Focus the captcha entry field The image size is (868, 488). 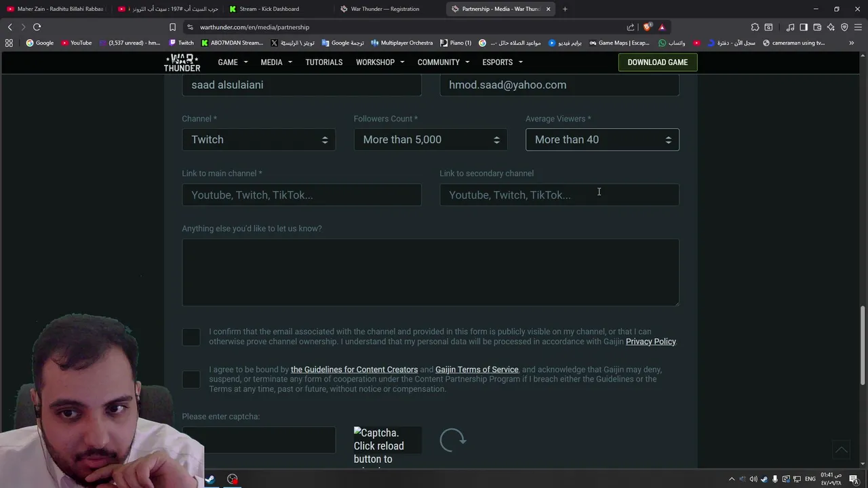[258, 440]
